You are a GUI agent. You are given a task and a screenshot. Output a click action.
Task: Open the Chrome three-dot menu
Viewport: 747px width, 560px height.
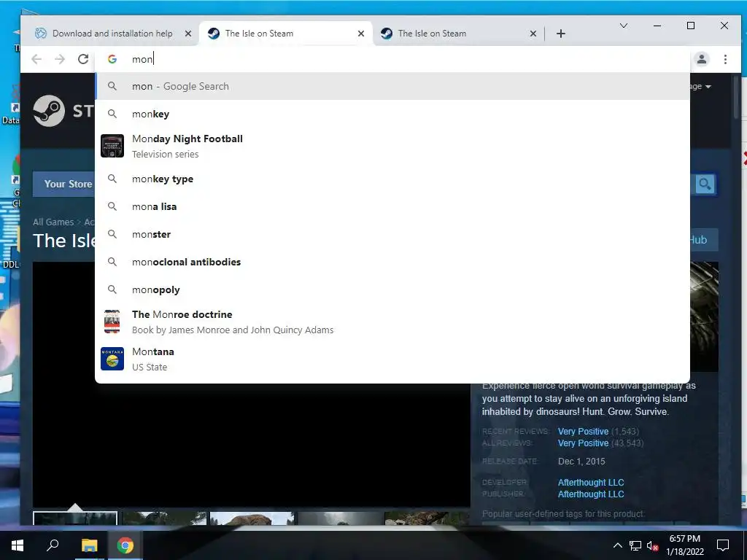tap(725, 59)
